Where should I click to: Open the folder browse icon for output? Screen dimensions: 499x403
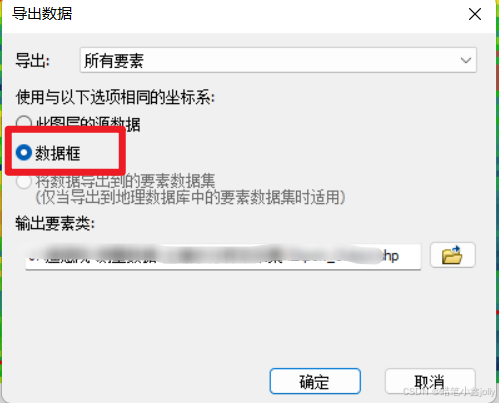coord(453,255)
